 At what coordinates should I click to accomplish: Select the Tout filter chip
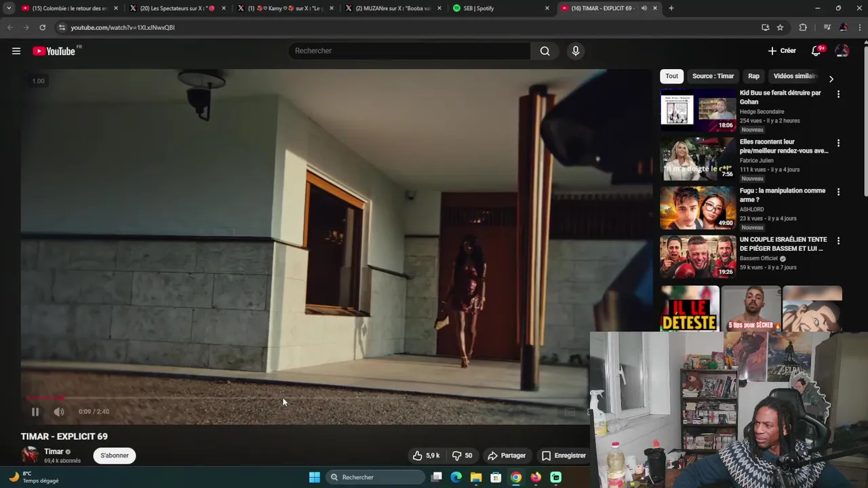point(671,76)
